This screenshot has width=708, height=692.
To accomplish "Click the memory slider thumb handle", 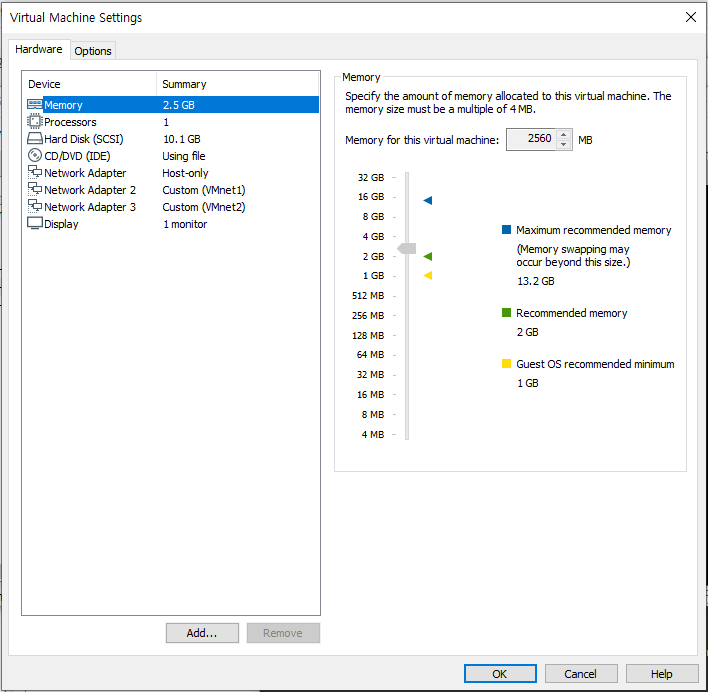I will coord(407,248).
